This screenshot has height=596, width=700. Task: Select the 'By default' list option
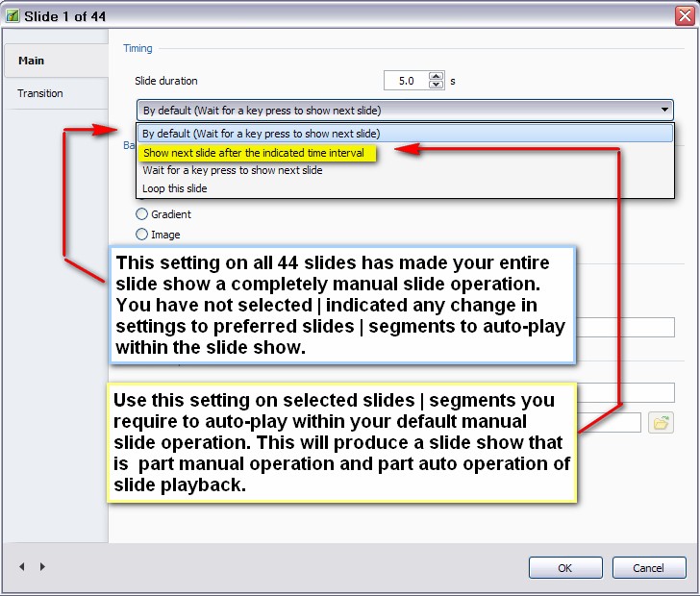pyautogui.click(x=262, y=134)
